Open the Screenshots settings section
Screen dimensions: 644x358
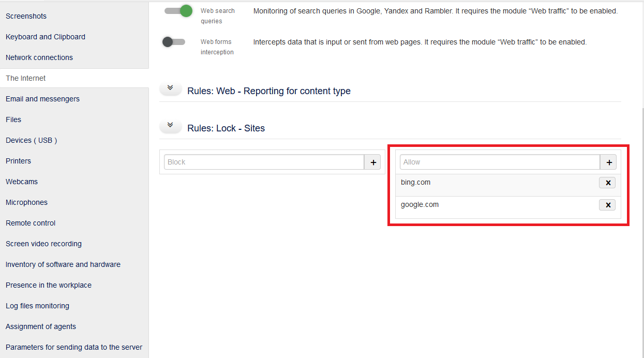tap(26, 16)
